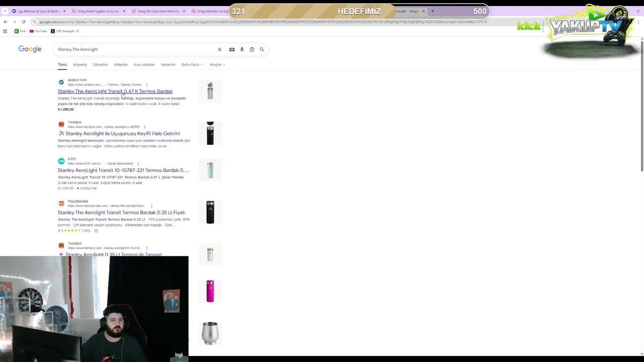
Task: Switch to Smeg 50's Style Krem Retro tab
Action: coord(158,11)
